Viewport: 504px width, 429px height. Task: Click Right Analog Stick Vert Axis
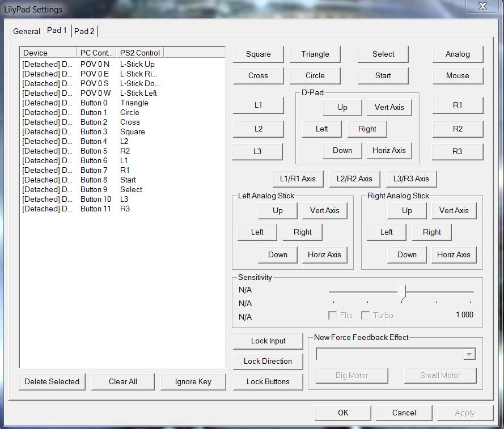tap(454, 210)
